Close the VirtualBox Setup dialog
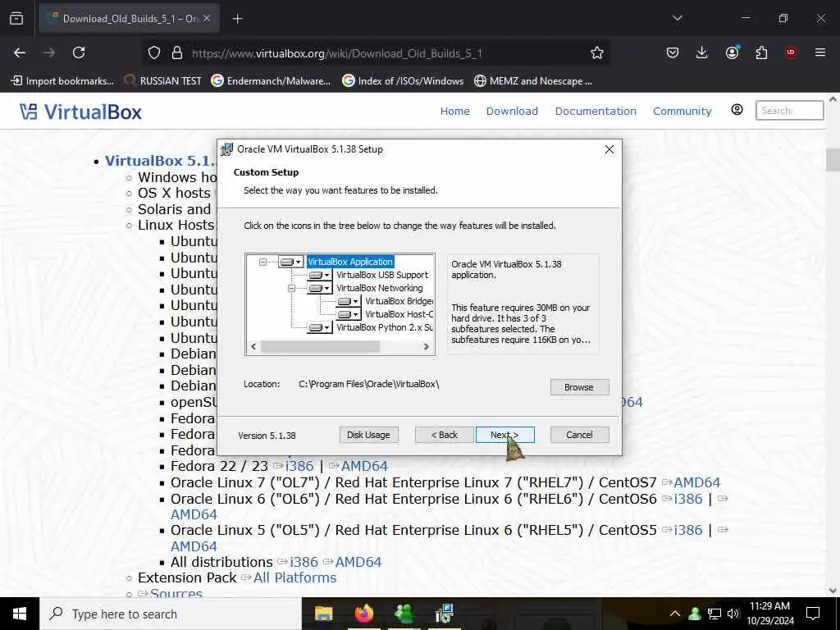Image resolution: width=840 pixels, height=630 pixels. (609, 149)
